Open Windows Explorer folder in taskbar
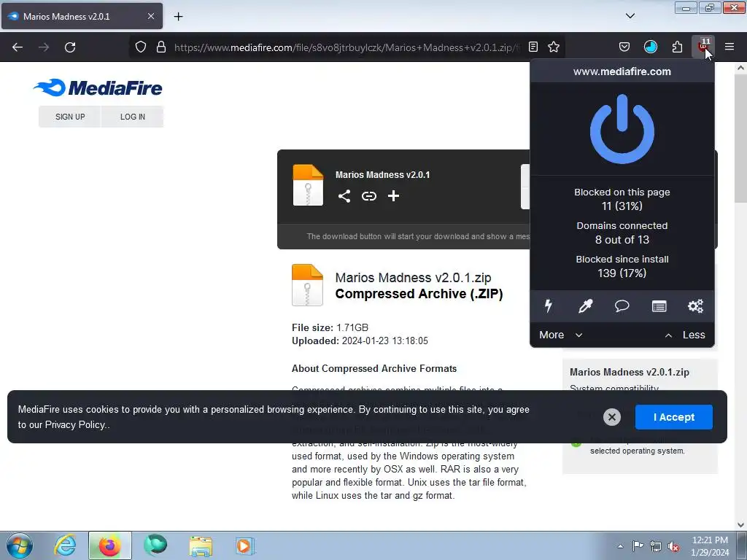The height and width of the screenshot is (560, 747). 201,545
